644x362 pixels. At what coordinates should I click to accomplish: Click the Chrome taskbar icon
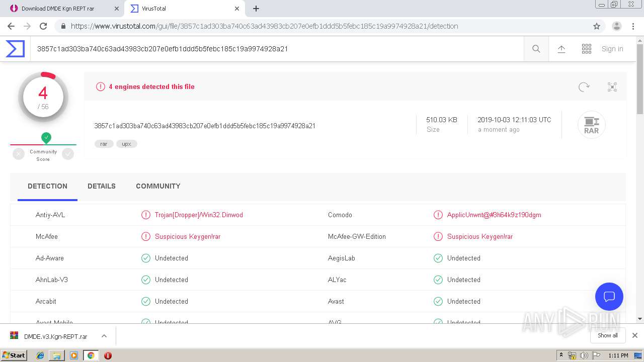click(91, 355)
